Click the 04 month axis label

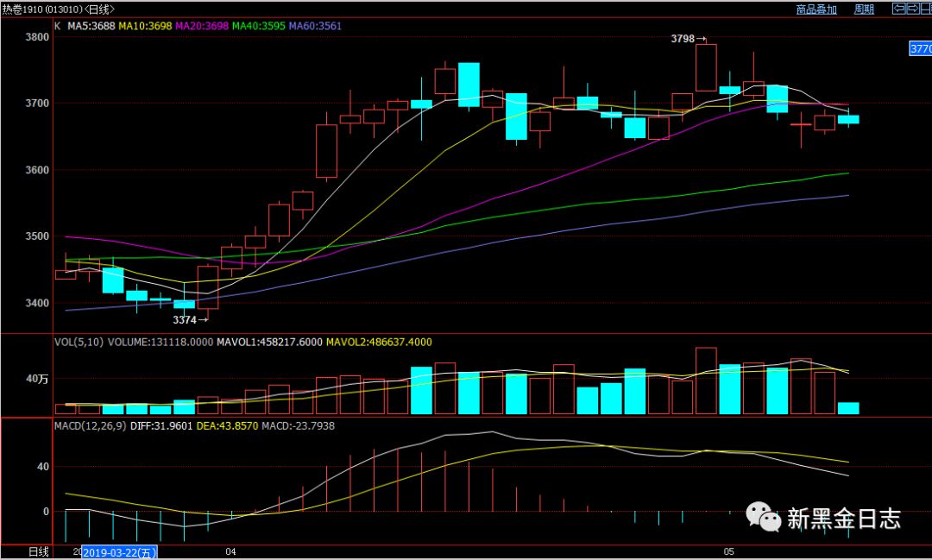coord(230,551)
